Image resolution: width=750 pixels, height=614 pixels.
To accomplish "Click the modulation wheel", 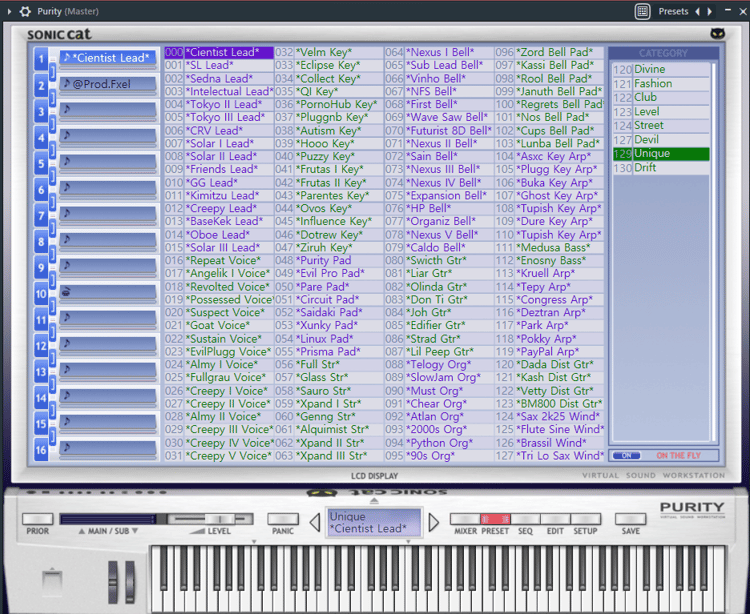I will [x=130, y=581].
